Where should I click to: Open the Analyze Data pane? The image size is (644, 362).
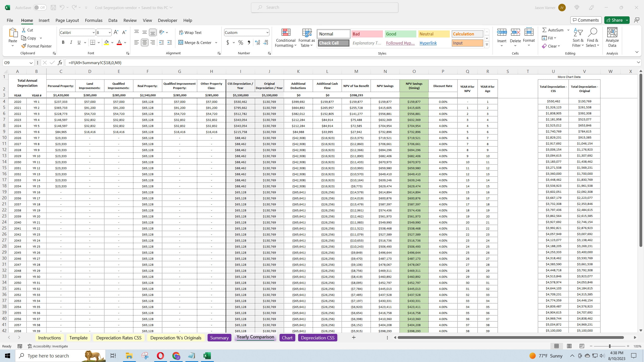point(612,38)
